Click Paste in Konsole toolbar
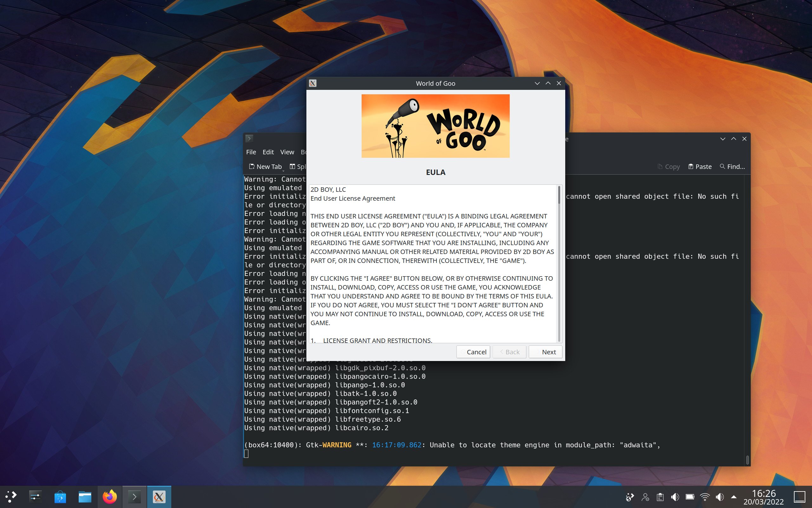Screen dimensions: 812x508 pyautogui.click(x=700, y=167)
